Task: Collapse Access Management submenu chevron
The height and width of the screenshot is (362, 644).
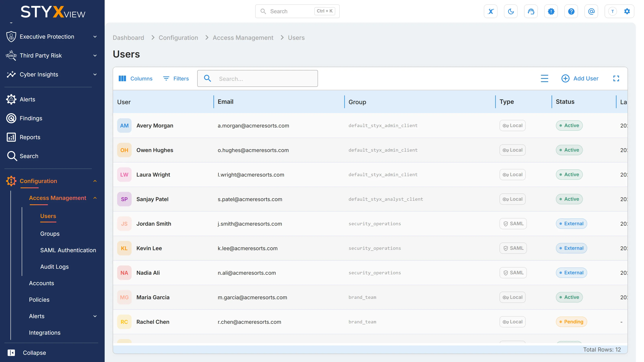Action: point(95,198)
